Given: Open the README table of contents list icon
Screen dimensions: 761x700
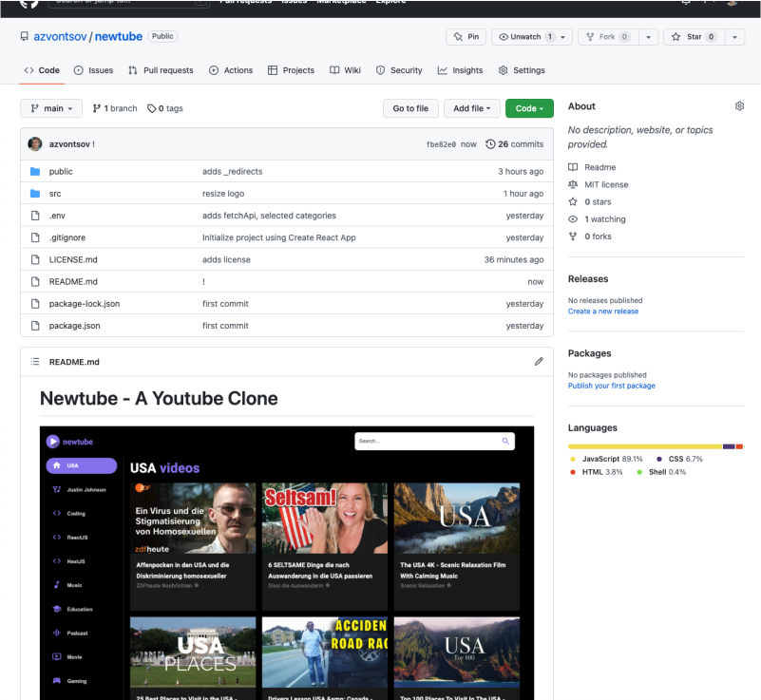Looking at the screenshot, I should (x=35, y=362).
